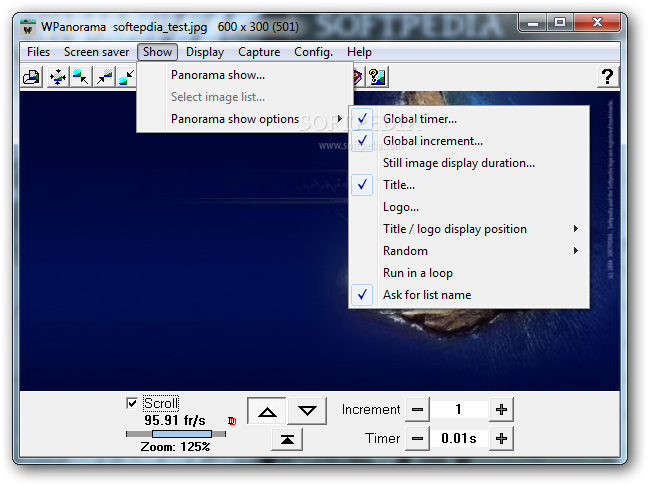The height and width of the screenshot is (485, 648).
Task: Open image file toolbar icon
Action: click(x=31, y=77)
